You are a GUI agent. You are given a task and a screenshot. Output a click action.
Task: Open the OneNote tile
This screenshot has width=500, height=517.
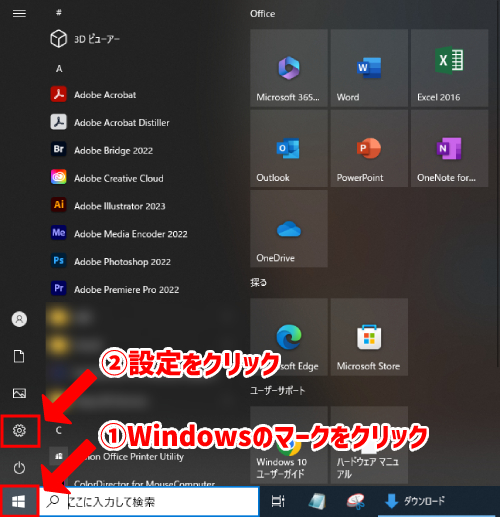point(449,148)
